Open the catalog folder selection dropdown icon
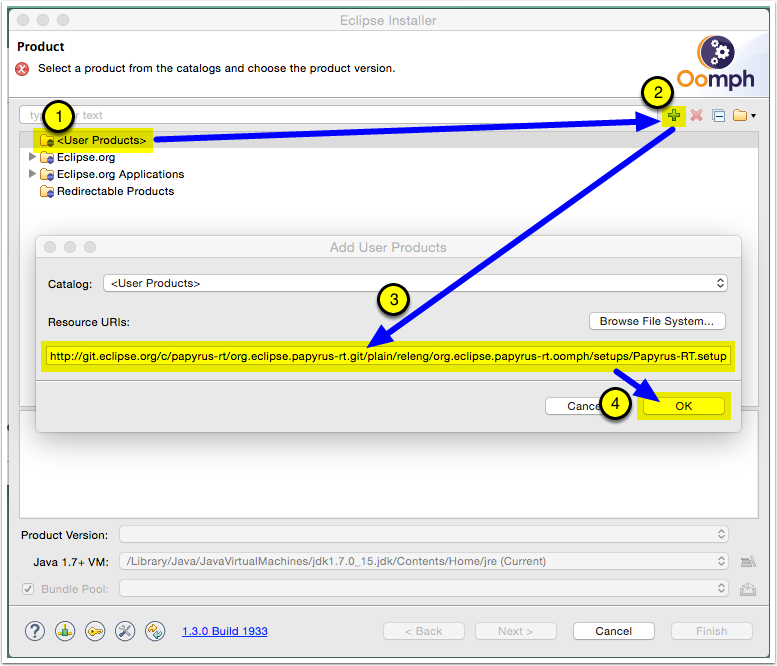The image size is (777, 666). coord(744,115)
